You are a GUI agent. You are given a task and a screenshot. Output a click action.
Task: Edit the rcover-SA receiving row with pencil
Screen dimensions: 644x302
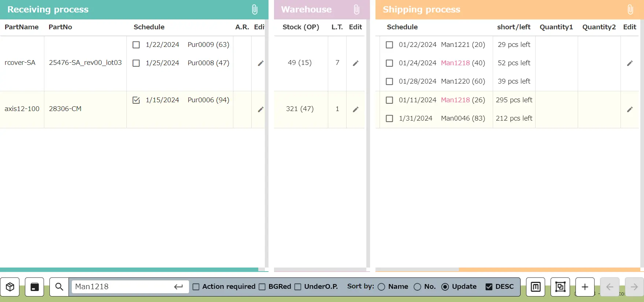(x=260, y=63)
